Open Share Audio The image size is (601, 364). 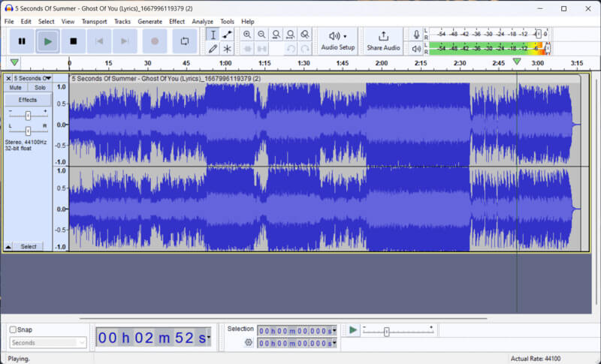point(383,41)
